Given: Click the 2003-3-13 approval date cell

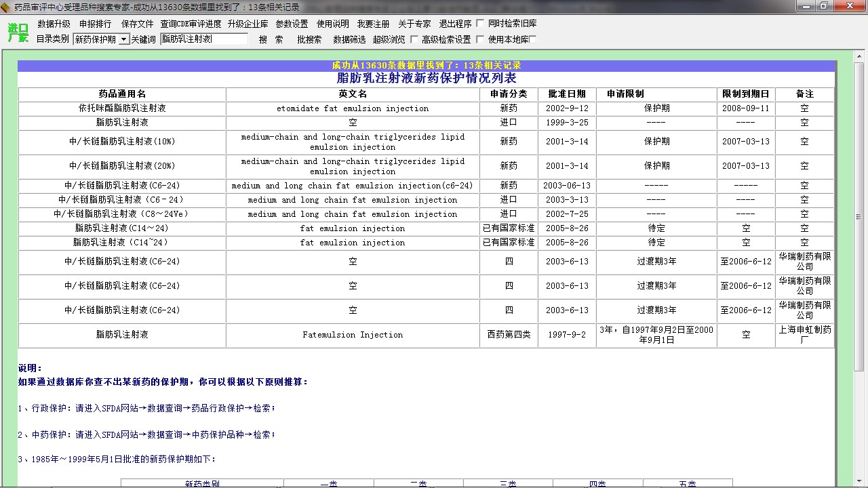Looking at the screenshot, I should click(x=567, y=200).
